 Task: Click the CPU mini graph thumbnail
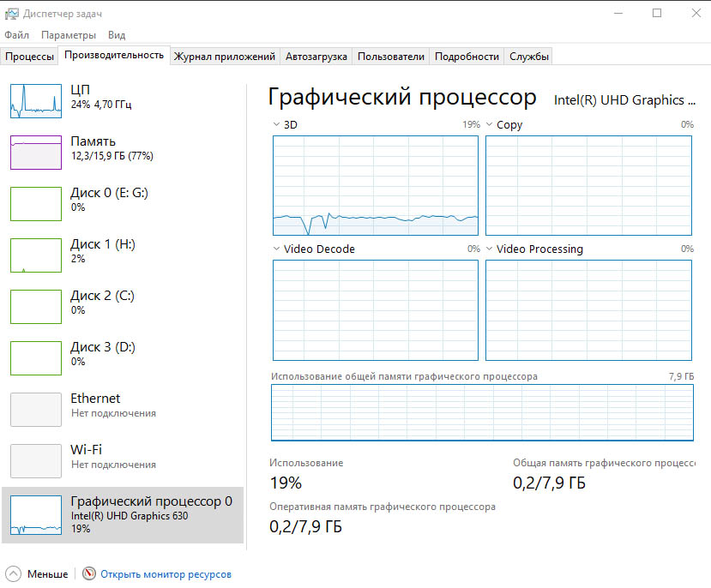click(35, 100)
